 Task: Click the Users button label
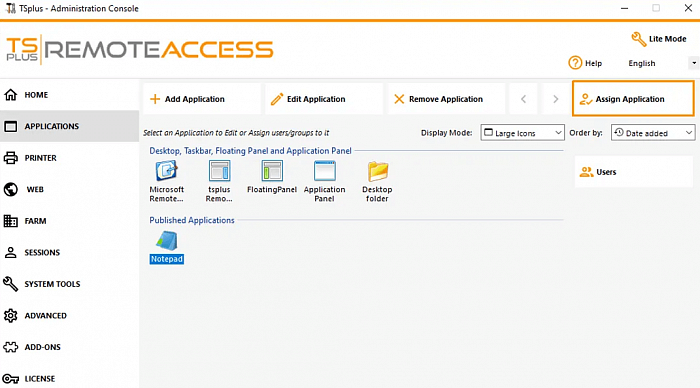606,172
